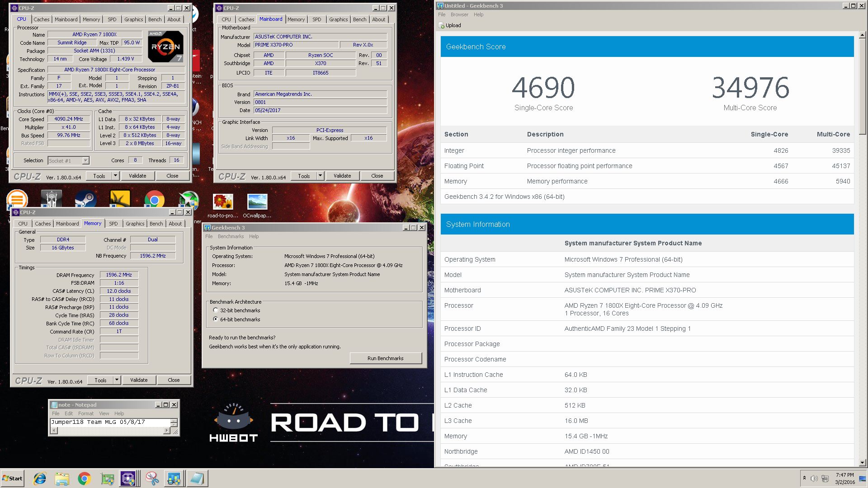Viewport: 868px width, 488px height.
Task: Open the green orb shield desktop shortcut
Action: [189, 199]
